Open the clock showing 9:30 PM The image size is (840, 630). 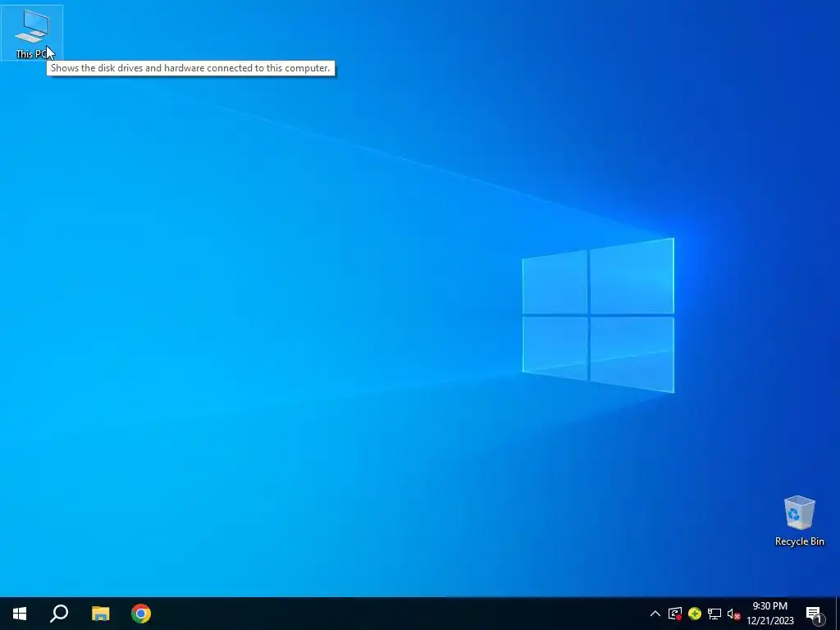pyautogui.click(x=769, y=614)
